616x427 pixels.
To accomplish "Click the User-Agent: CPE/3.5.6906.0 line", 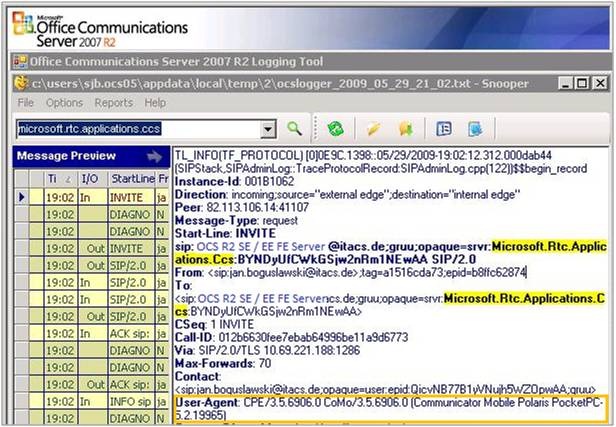I will click(389, 409).
